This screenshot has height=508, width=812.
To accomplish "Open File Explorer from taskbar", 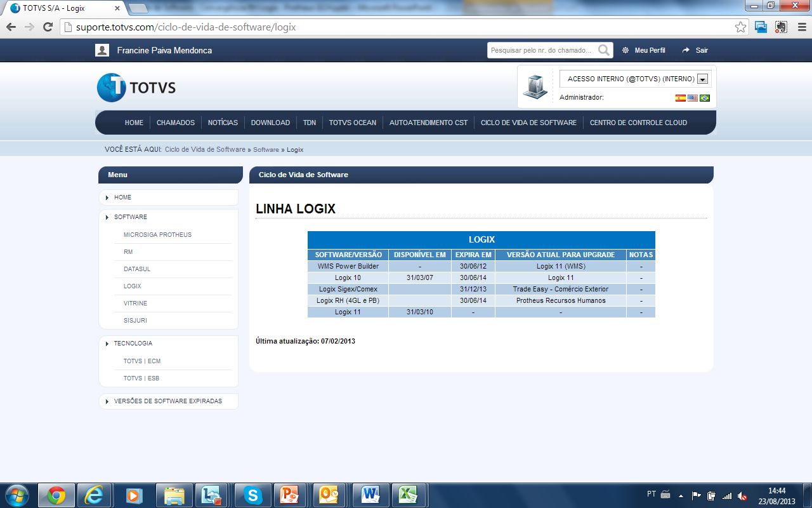I will pyautogui.click(x=173, y=495).
